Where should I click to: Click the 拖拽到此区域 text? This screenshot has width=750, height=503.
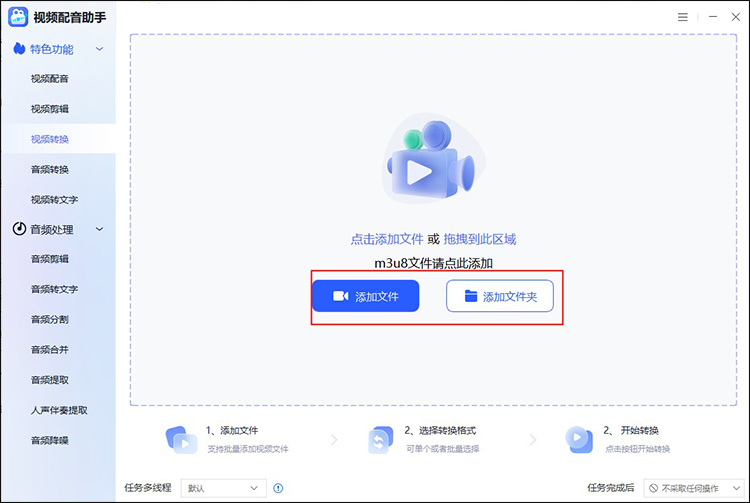[x=480, y=239]
